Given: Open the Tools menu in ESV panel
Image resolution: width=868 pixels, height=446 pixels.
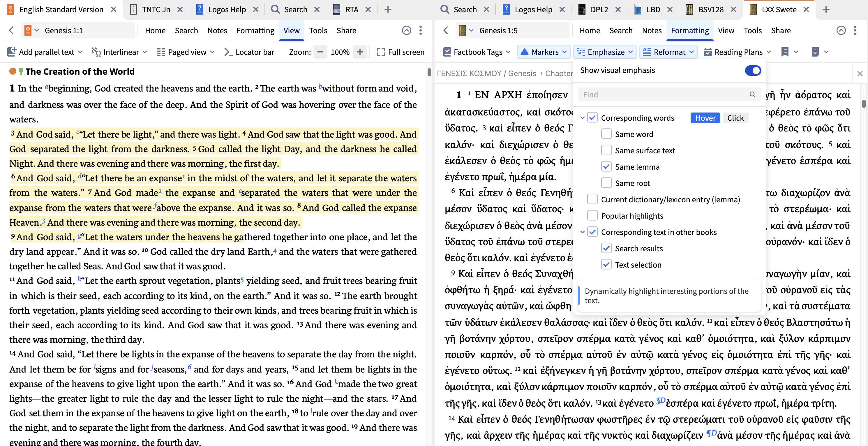Looking at the screenshot, I should (x=318, y=30).
